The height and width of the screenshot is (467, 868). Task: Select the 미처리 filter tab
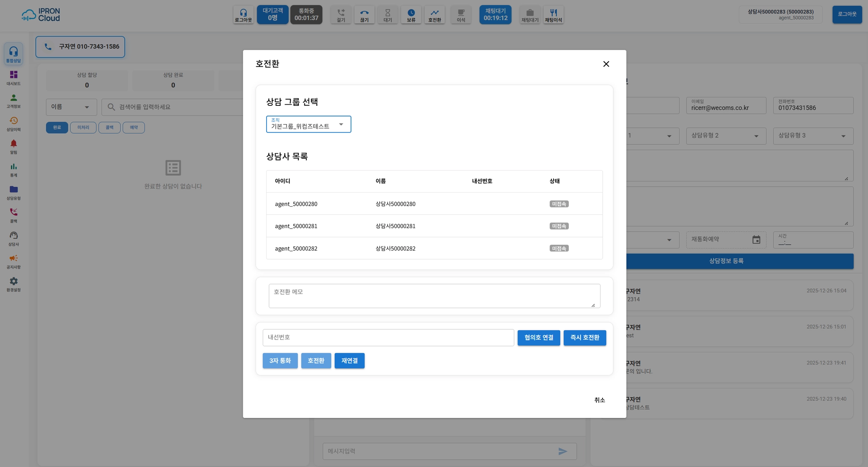click(x=83, y=127)
